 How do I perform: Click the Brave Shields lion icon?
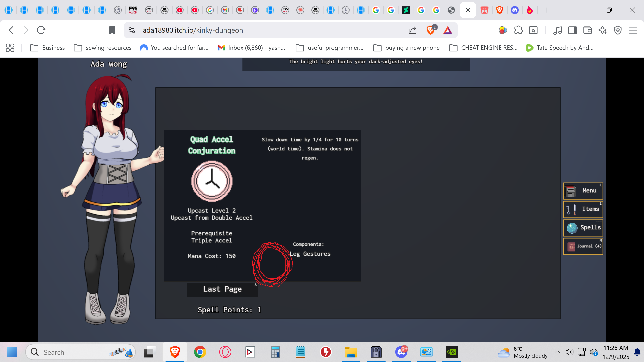430,30
